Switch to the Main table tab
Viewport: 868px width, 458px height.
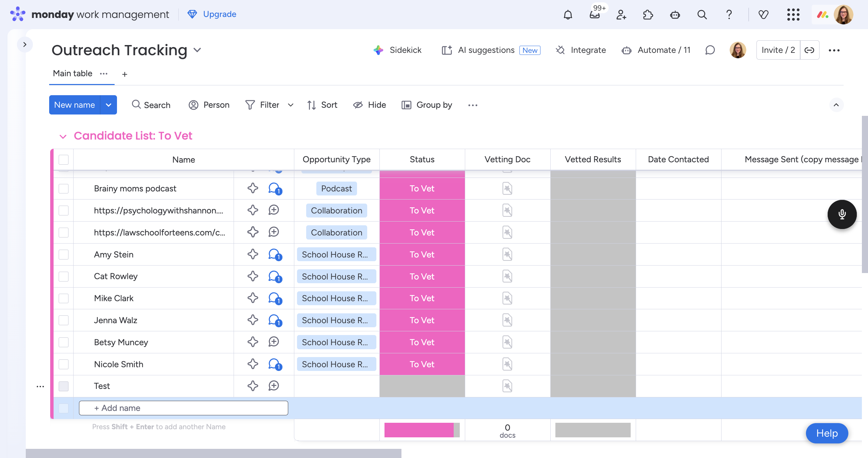point(73,74)
